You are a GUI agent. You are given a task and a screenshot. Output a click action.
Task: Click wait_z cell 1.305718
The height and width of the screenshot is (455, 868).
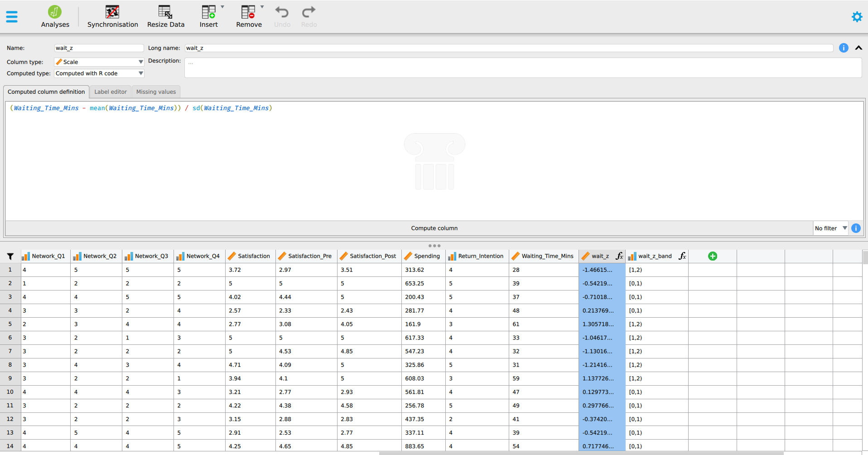click(602, 324)
